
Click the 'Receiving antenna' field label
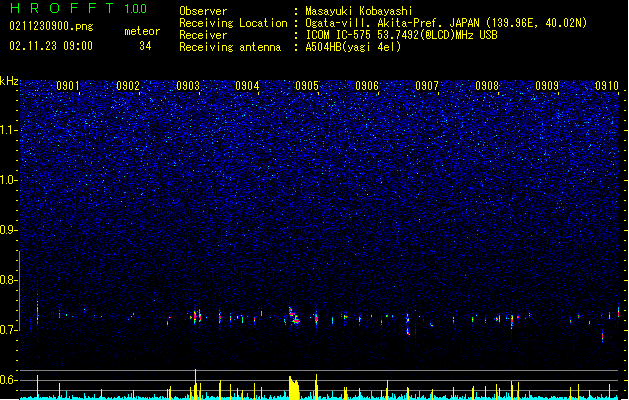pyautogui.click(x=230, y=47)
